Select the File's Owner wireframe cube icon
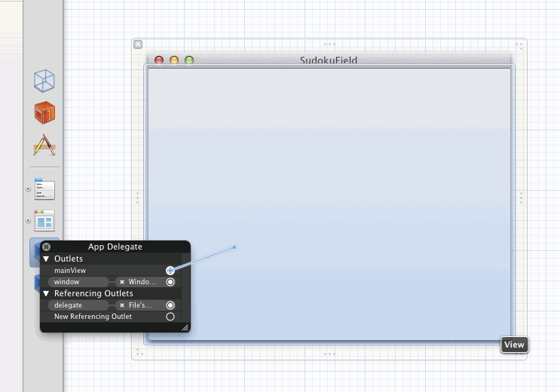This screenshot has height=392, width=560. click(x=44, y=80)
